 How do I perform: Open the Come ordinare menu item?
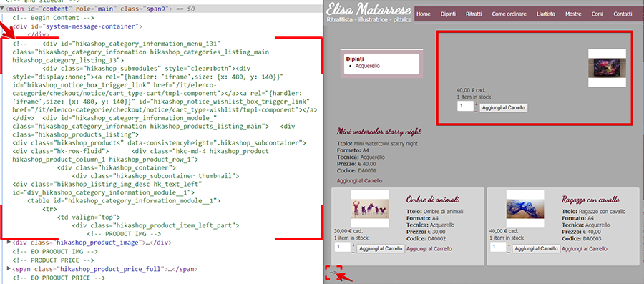click(509, 14)
